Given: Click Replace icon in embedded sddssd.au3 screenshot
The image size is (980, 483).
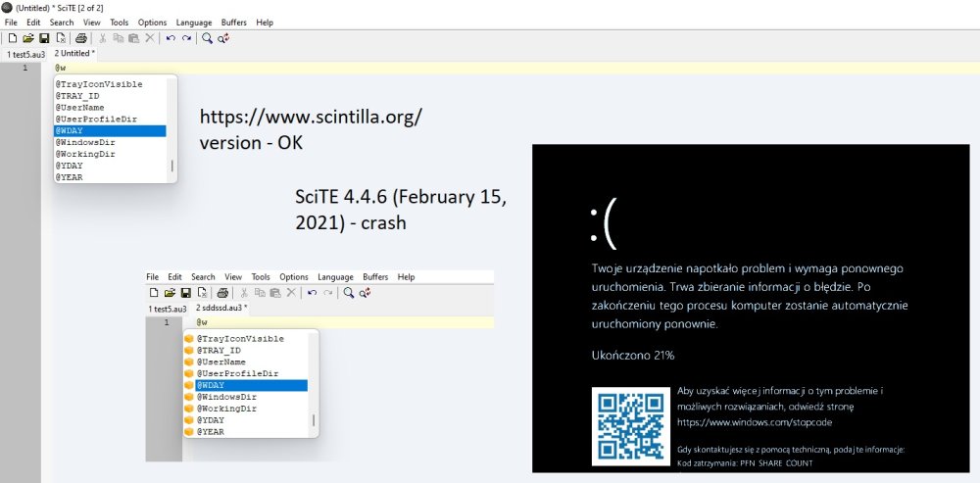Looking at the screenshot, I should [366, 292].
